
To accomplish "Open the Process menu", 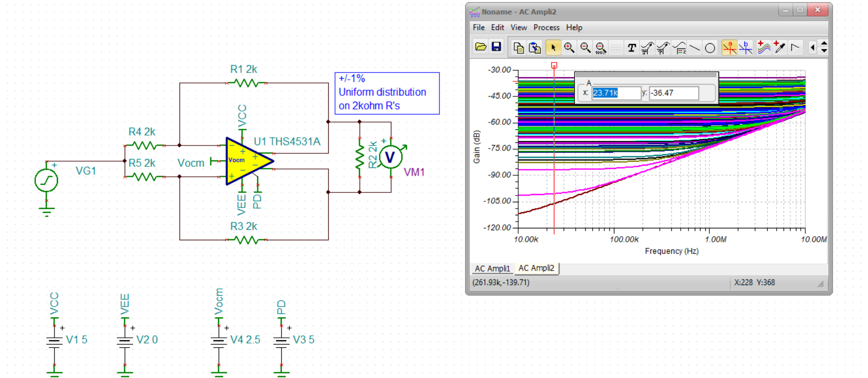I will [546, 28].
